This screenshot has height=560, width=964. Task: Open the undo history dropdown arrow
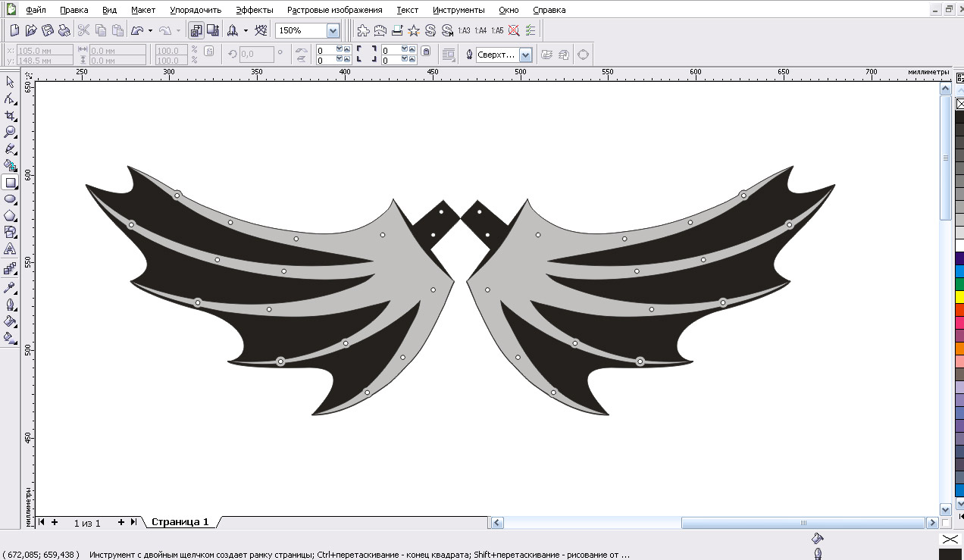[x=150, y=30]
